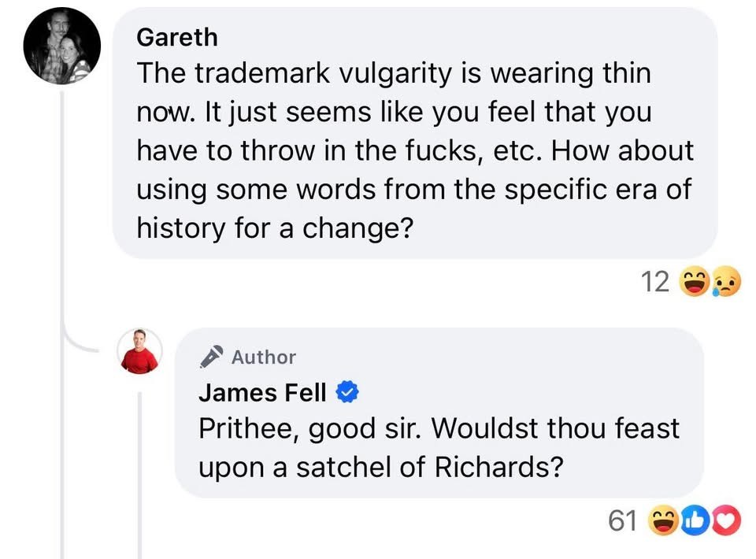Click the blue verified checkmark badge
This screenshot has width=756, height=559.
(349, 391)
